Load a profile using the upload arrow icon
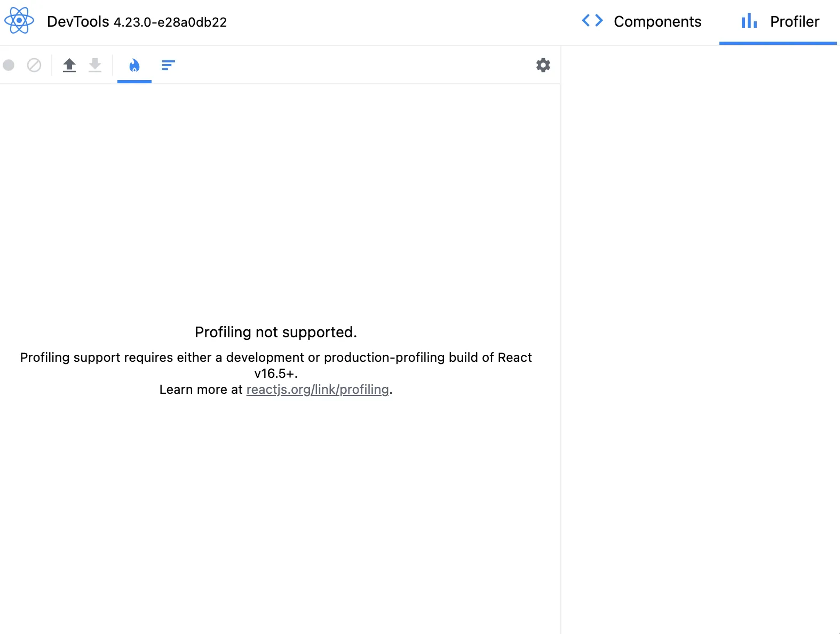Screen dimensions: 840x634 (x=69, y=65)
